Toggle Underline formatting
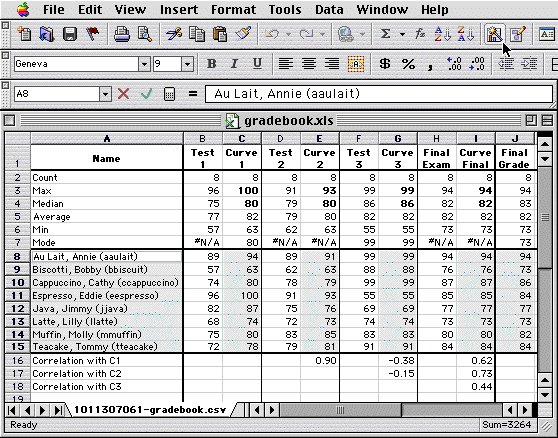Image resolution: width=558 pixels, height=438 pixels. tap(257, 64)
